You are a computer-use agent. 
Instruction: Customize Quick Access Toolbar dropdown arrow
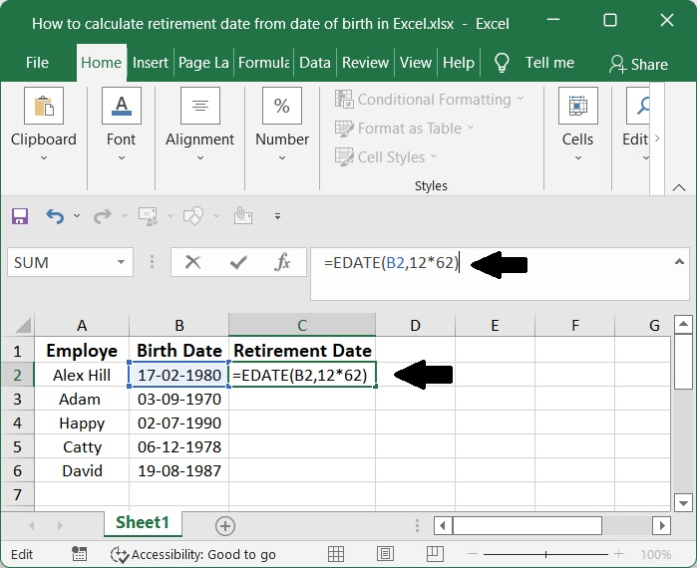tap(277, 216)
